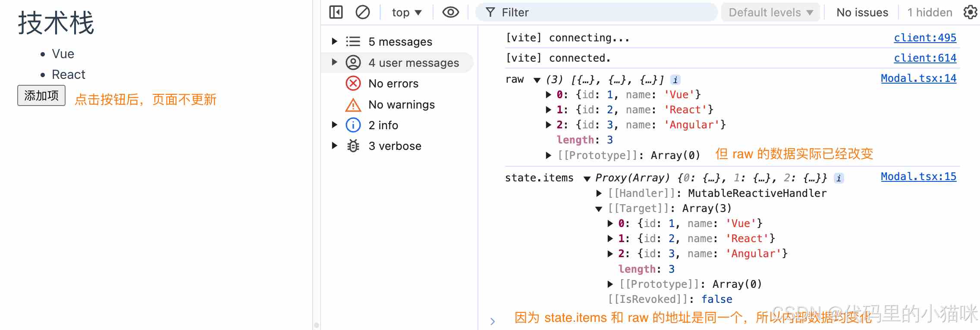
Task: Expand Target item 2 with Angular
Action: [x=610, y=253]
